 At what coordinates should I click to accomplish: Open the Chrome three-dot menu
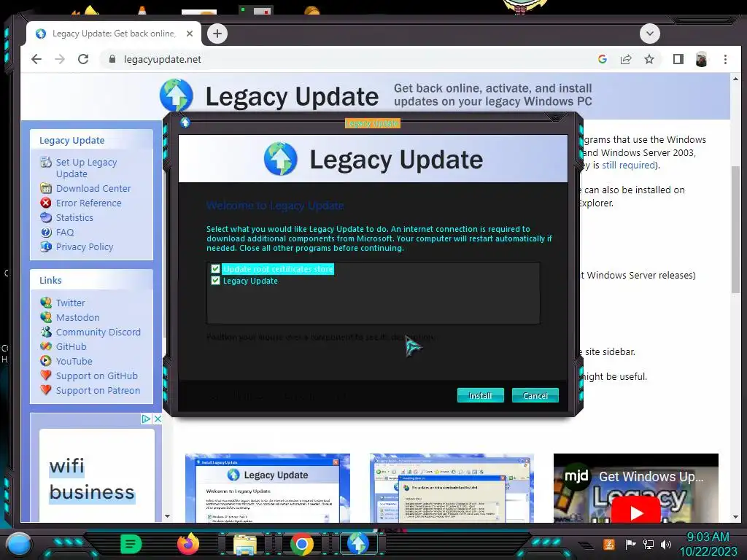725,59
